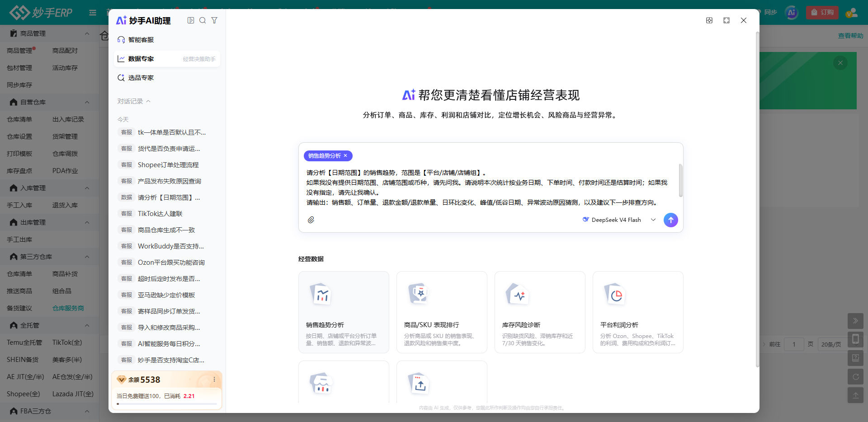The image size is (868, 422).
Task: Open PDA作业 in sidebar
Action: [65, 171]
